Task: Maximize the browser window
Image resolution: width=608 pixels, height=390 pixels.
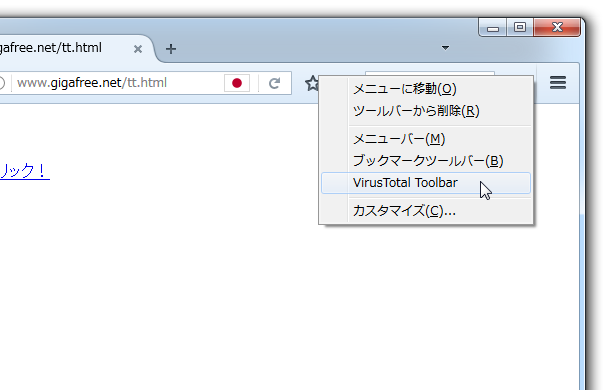Action: 520,28
